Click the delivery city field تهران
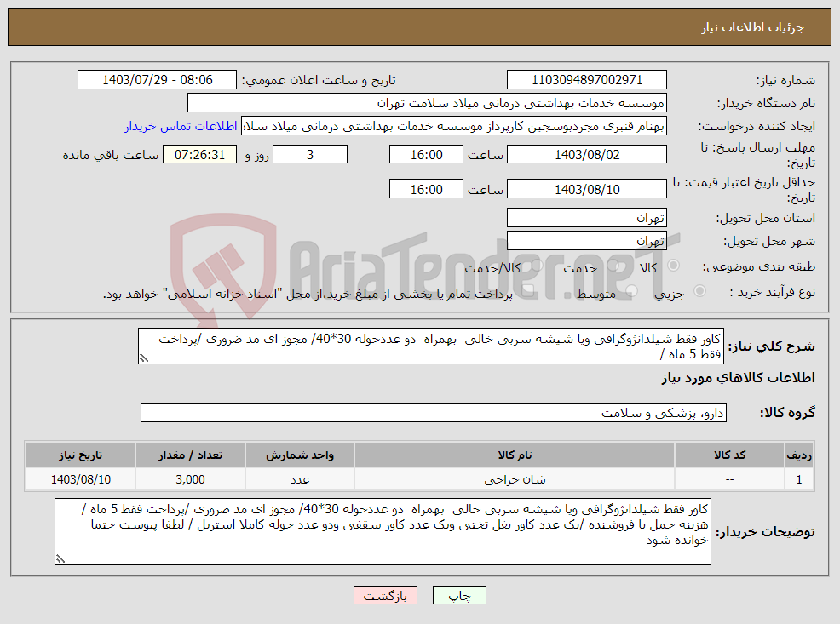The height and width of the screenshot is (624, 840). (587, 241)
